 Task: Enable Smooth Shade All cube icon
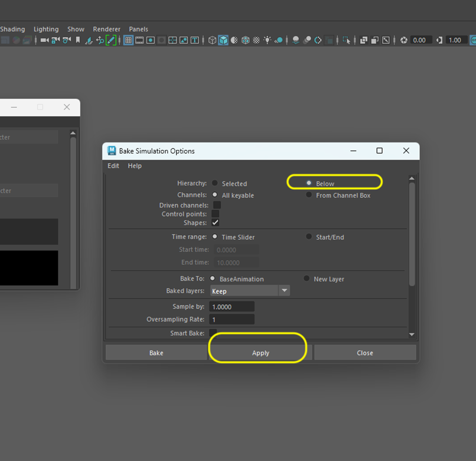pos(223,40)
